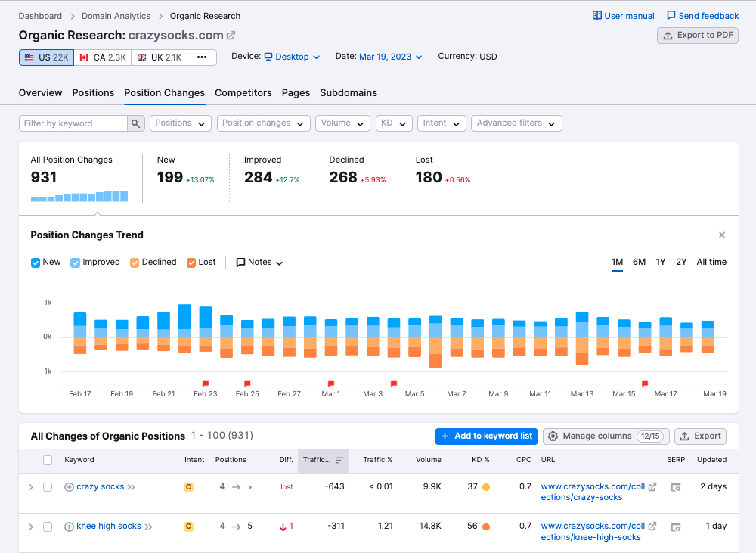Open the crazy socks keyword link
756x553 pixels.
pyautogui.click(x=101, y=487)
